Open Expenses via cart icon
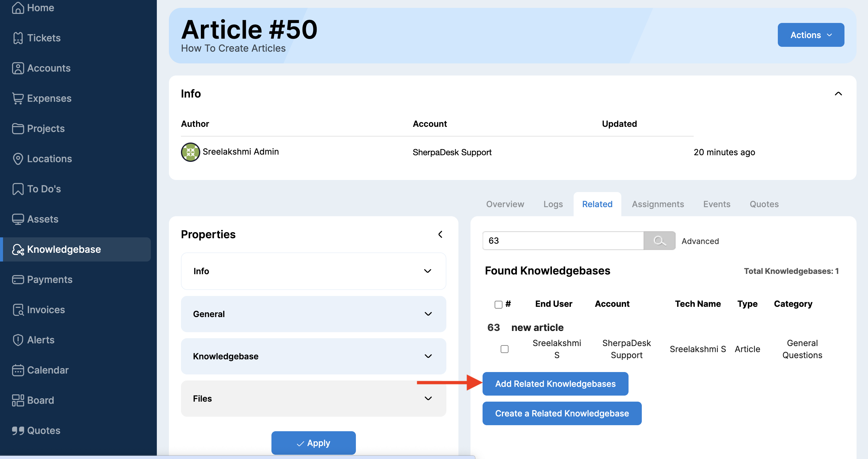The image size is (868, 459). pyautogui.click(x=18, y=98)
